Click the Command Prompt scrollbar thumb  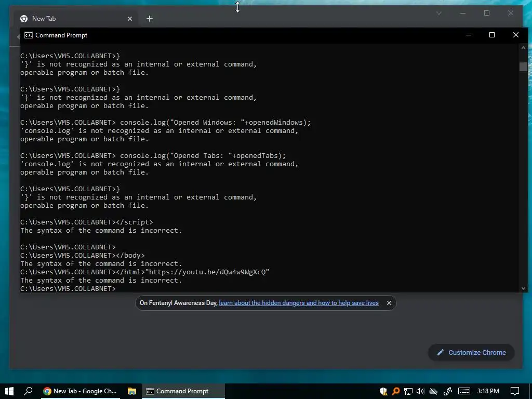point(523,66)
